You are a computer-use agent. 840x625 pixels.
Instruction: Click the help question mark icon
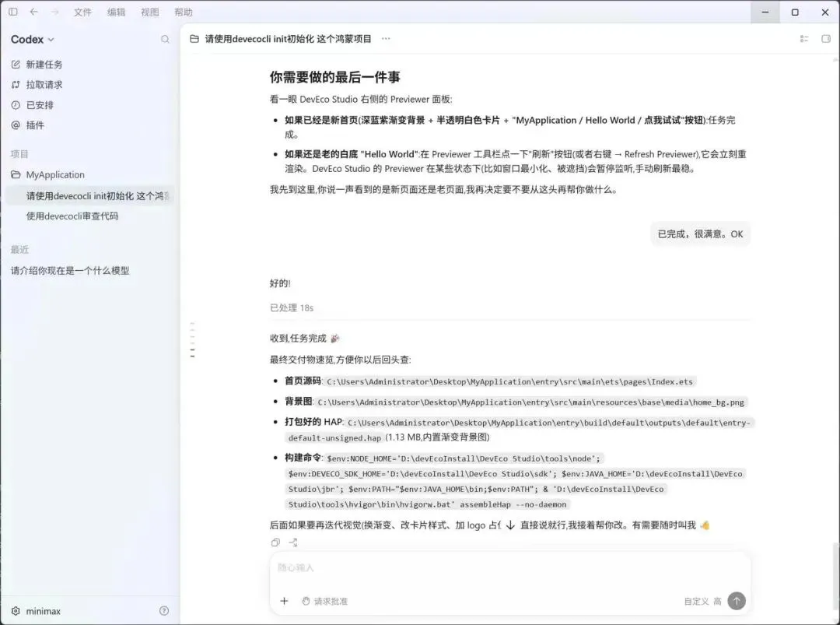(x=164, y=610)
